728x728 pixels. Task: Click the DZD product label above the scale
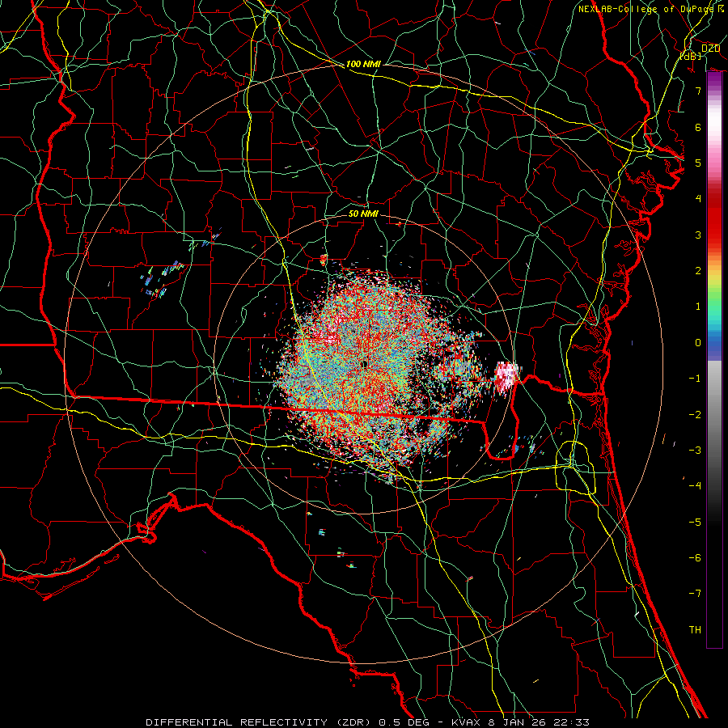[x=710, y=49]
